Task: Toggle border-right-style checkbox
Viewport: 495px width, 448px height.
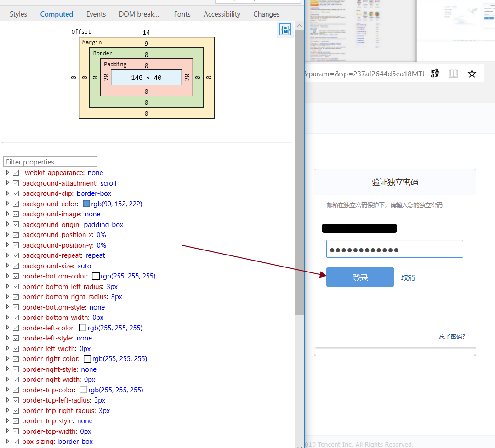Action: 16,369
